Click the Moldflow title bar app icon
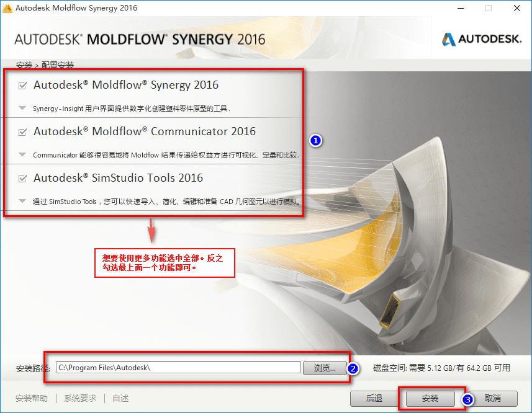Viewport: 532px width, 413px height. pyautogui.click(x=7, y=8)
